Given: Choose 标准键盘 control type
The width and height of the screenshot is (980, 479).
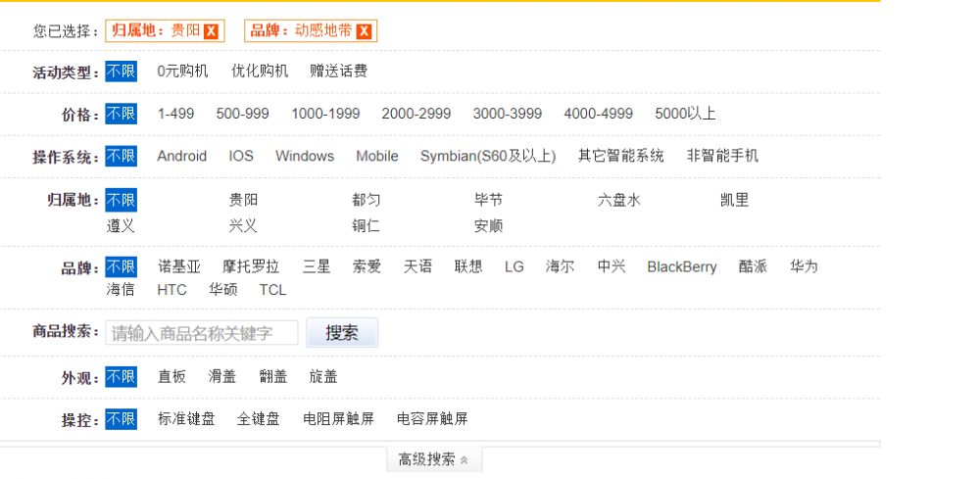Looking at the screenshot, I should coord(186,419).
